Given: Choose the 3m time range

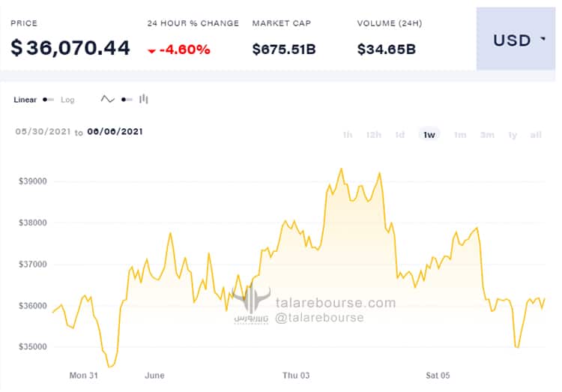Looking at the screenshot, I should 487,135.
